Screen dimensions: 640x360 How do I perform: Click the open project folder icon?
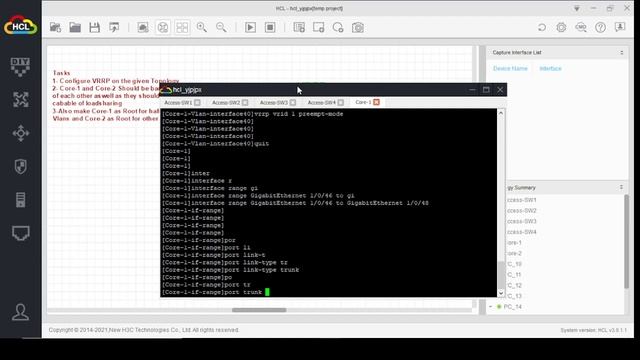point(75,27)
